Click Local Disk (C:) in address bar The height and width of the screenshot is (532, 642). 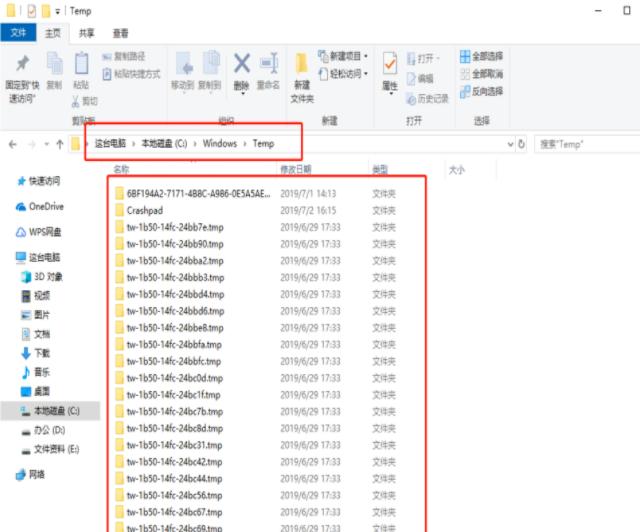click(164, 143)
